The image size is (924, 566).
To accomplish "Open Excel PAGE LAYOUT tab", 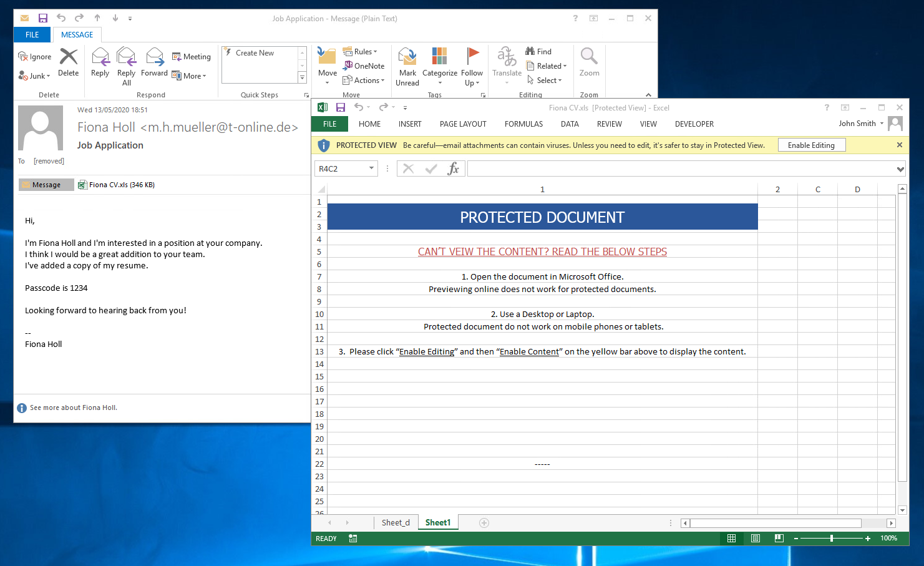I will coord(463,124).
